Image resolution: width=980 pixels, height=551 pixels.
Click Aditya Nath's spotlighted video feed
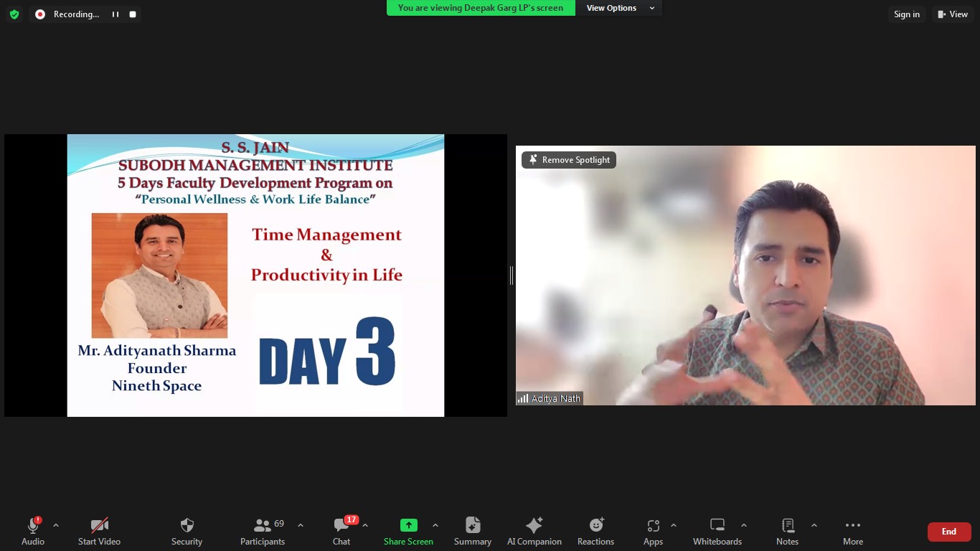coord(745,275)
